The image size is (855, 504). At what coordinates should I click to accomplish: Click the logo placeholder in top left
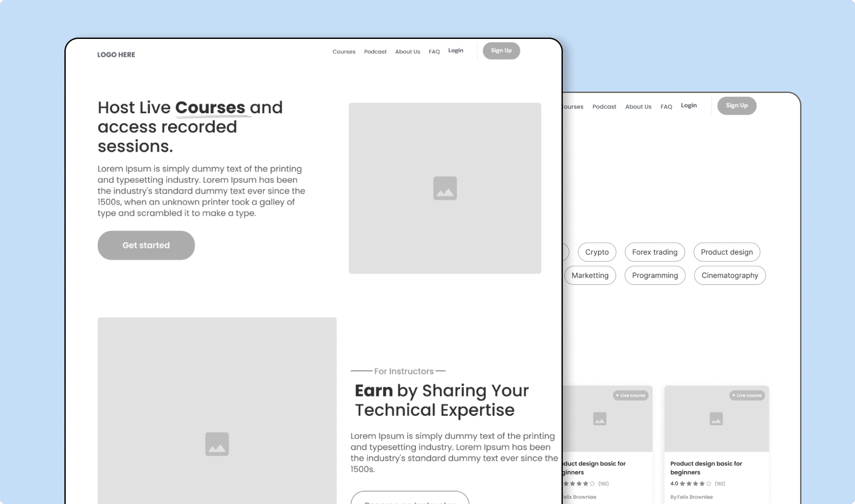(x=116, y=54)
